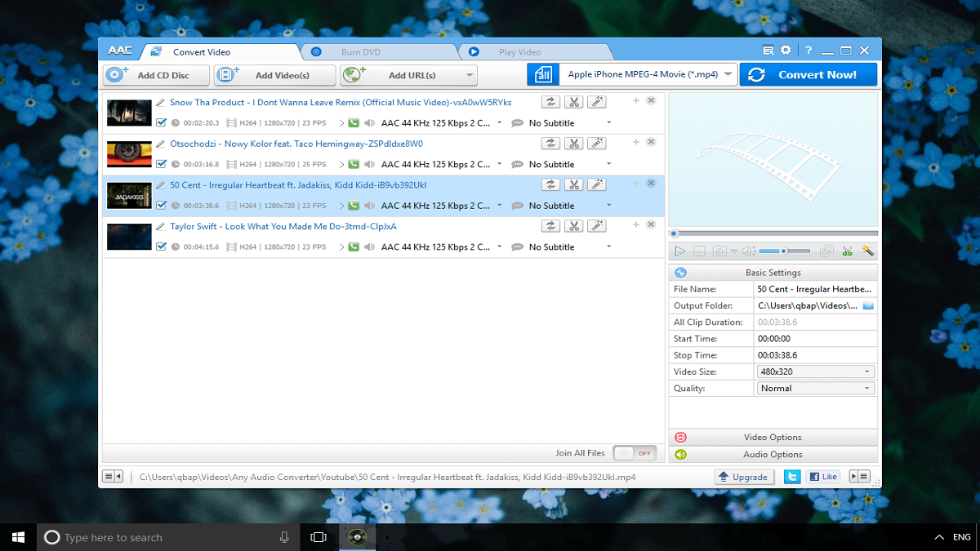Click the list menu icon next to the gear
The height and width of the screenshot is (551, 980).
tap(768, 50)
